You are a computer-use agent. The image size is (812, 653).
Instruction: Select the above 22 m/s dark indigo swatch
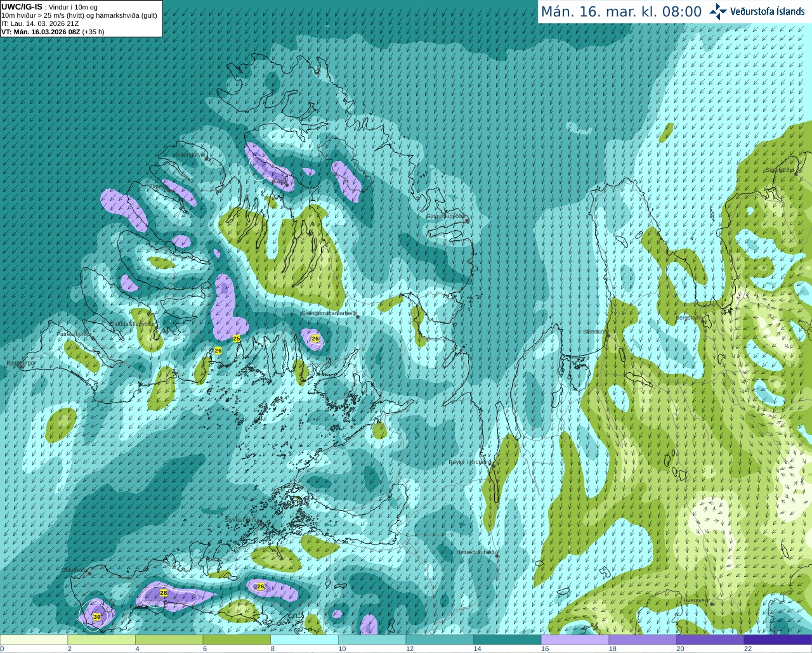(x=778, y=640)
